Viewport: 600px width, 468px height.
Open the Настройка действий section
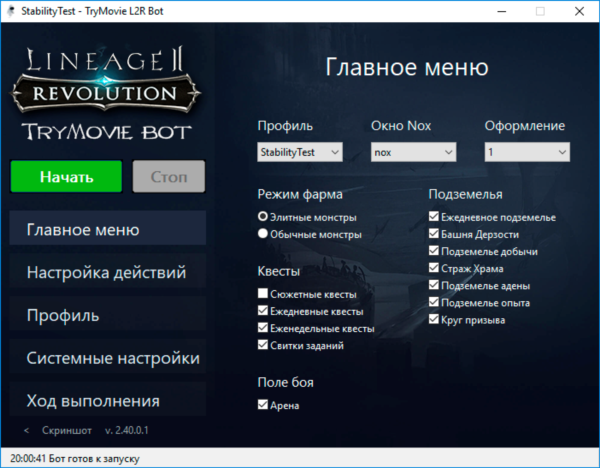point(108,271)
